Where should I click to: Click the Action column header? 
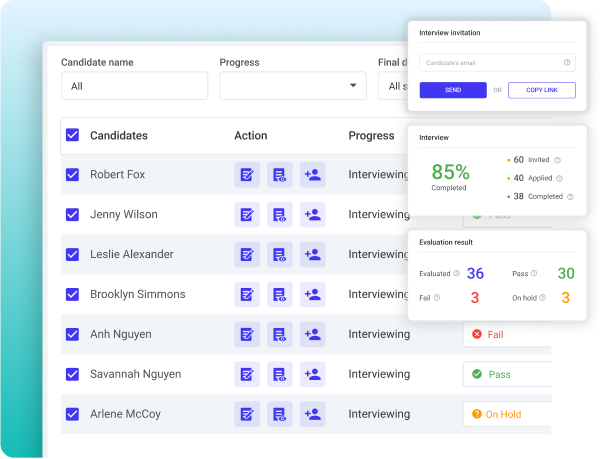click(251, 136)
